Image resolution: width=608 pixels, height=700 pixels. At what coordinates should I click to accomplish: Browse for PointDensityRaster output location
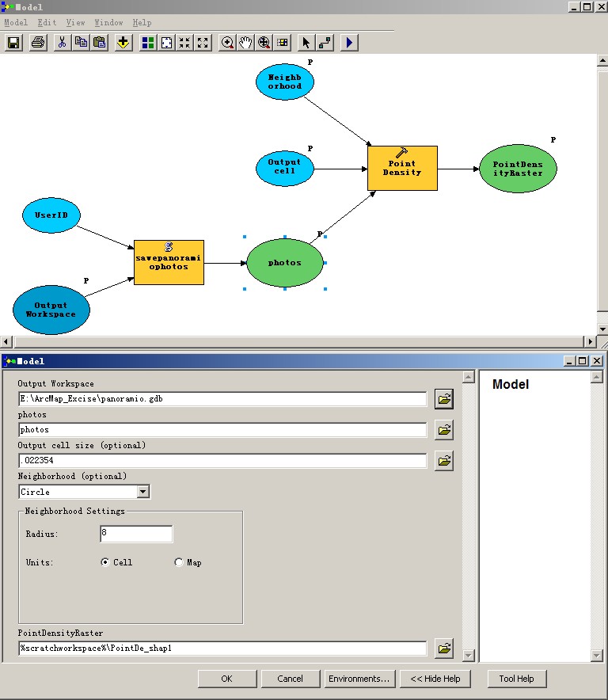coord(444,649)
